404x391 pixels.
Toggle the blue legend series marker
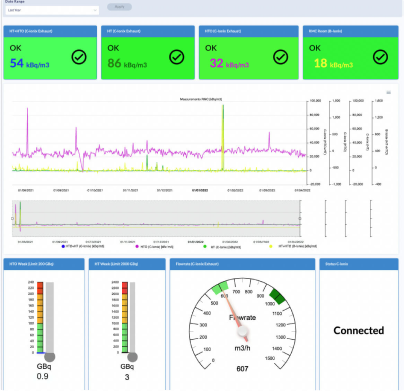[x=63, y=246]
